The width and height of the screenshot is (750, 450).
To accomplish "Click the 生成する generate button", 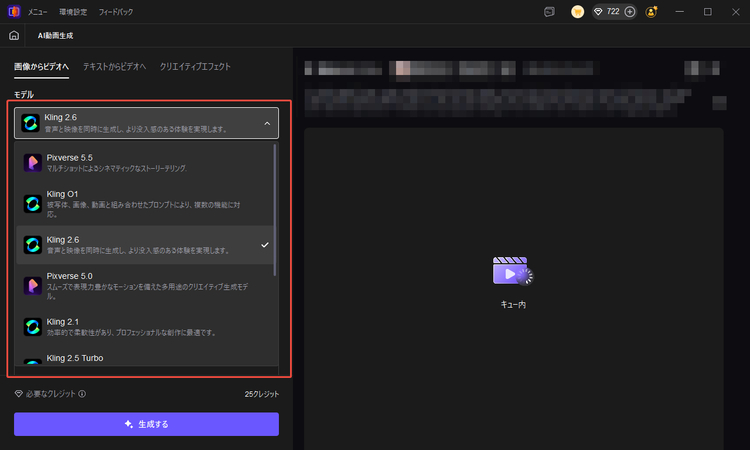I will (x=146, y=424).
